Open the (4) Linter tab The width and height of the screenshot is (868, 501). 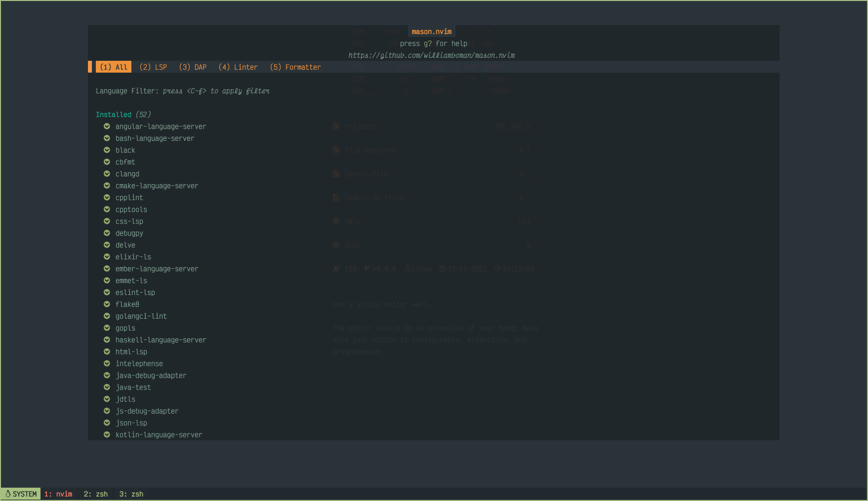pos(238,67)
